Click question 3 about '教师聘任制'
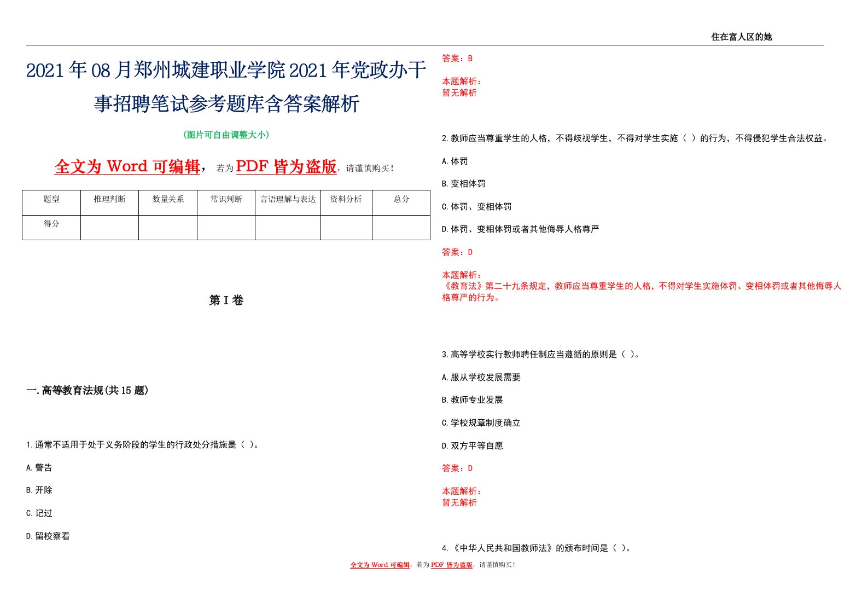The width and height of the screenshot is (868, 614). point(541,355)
